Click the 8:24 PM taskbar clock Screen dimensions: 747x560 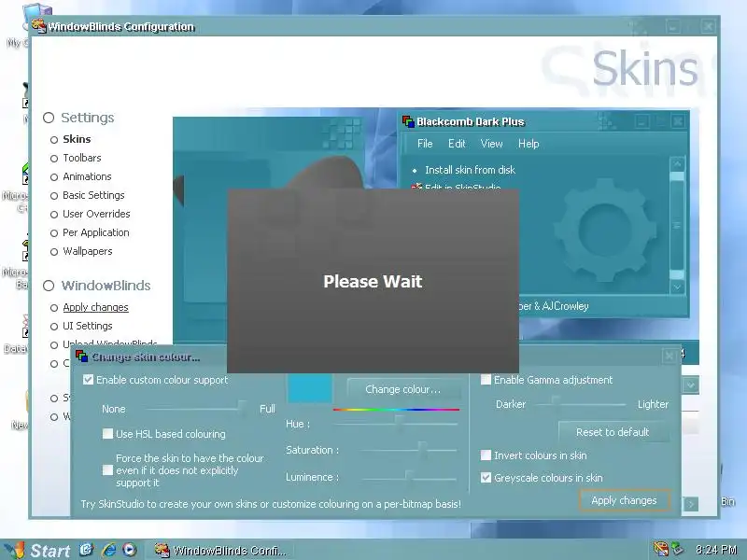(x=715, y=550)
